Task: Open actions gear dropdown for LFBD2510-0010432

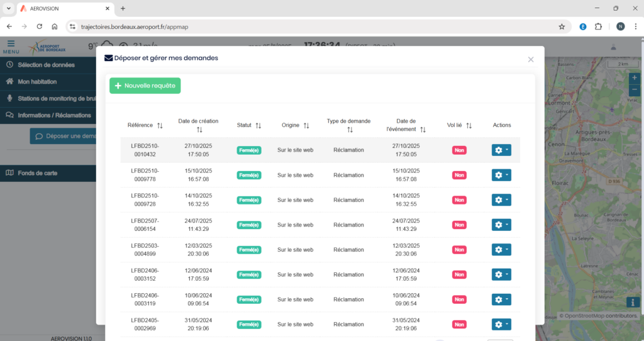Action: (501, 150)
